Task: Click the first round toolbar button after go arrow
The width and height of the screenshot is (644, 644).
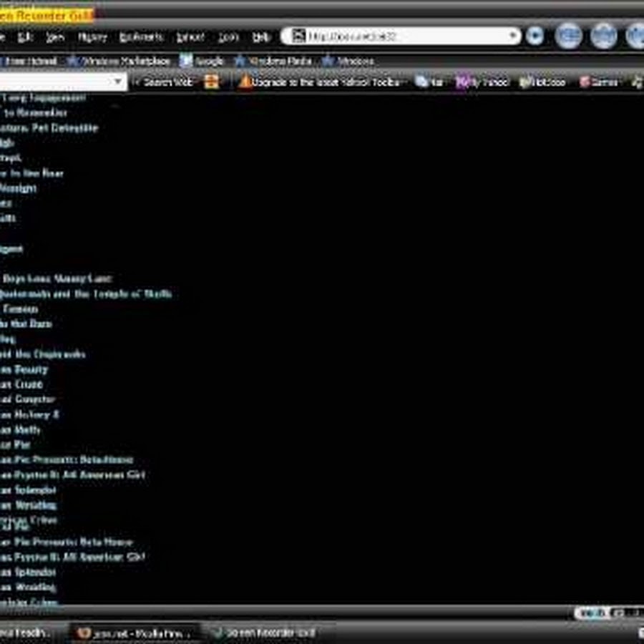Action: pyautogui.click(x=569, y=36)
